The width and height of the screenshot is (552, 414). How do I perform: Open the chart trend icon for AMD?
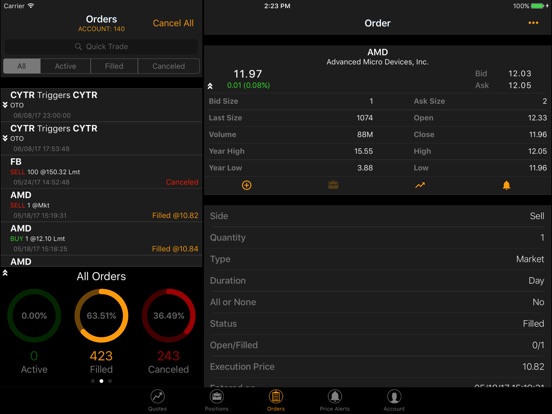(420, 185)
